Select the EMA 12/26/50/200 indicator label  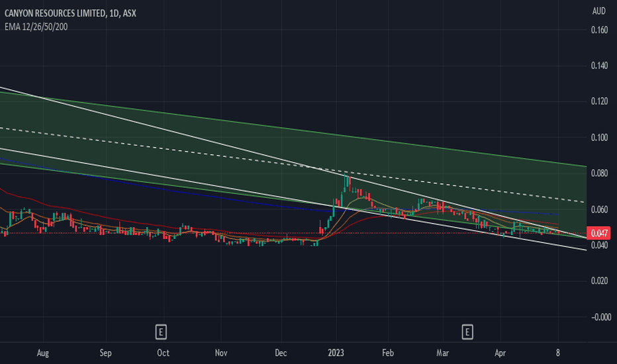(x=36, y=26)
